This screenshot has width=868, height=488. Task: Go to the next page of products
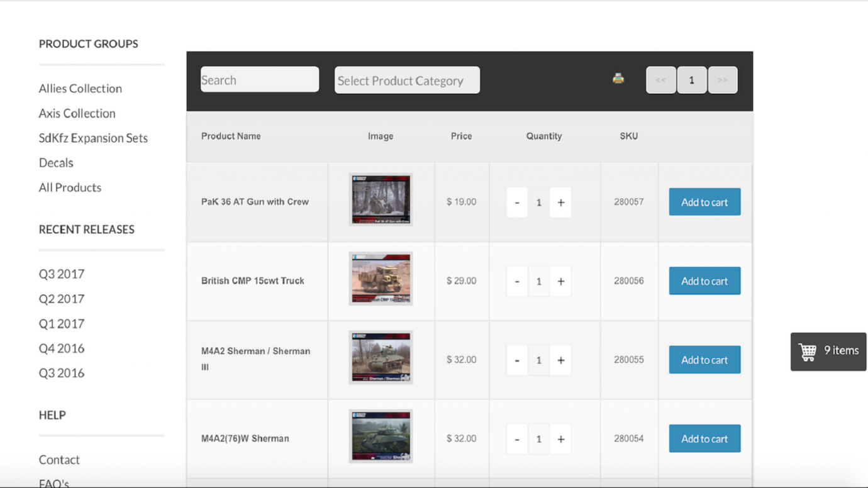click(722, 80)
